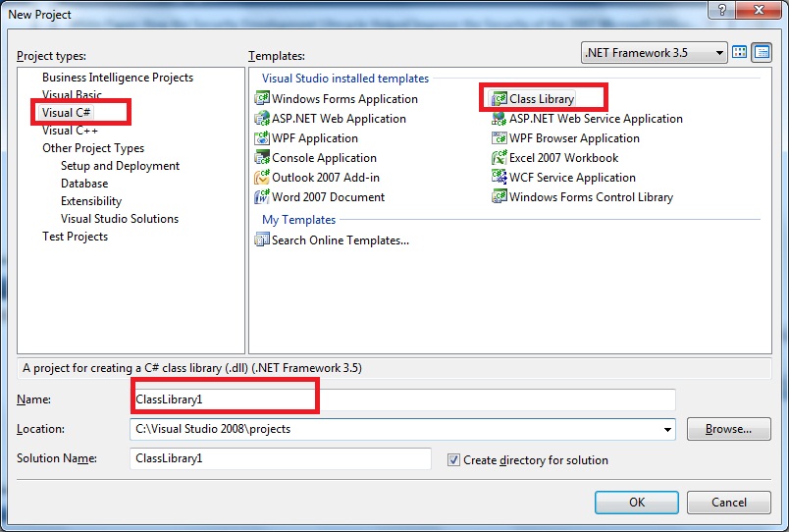Click the 'Word 2007 Document' label
789x532 pixels.
[x=328, y=197]
